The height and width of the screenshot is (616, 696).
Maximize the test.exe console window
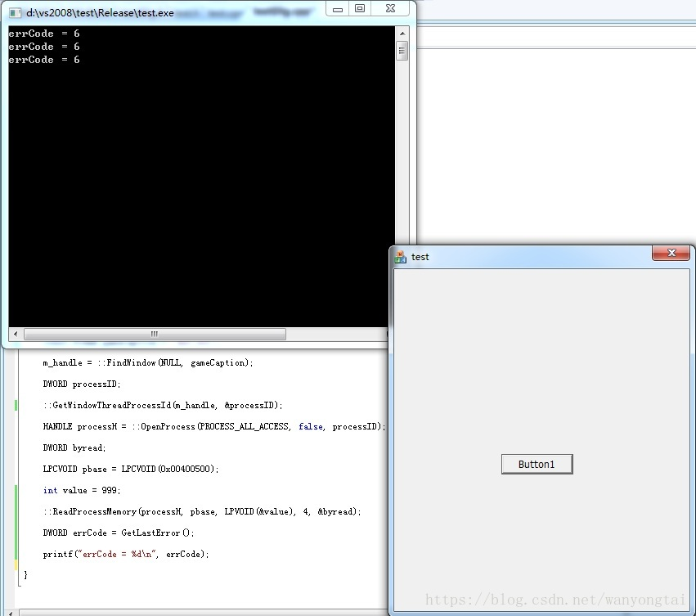[x=360, y=8]
